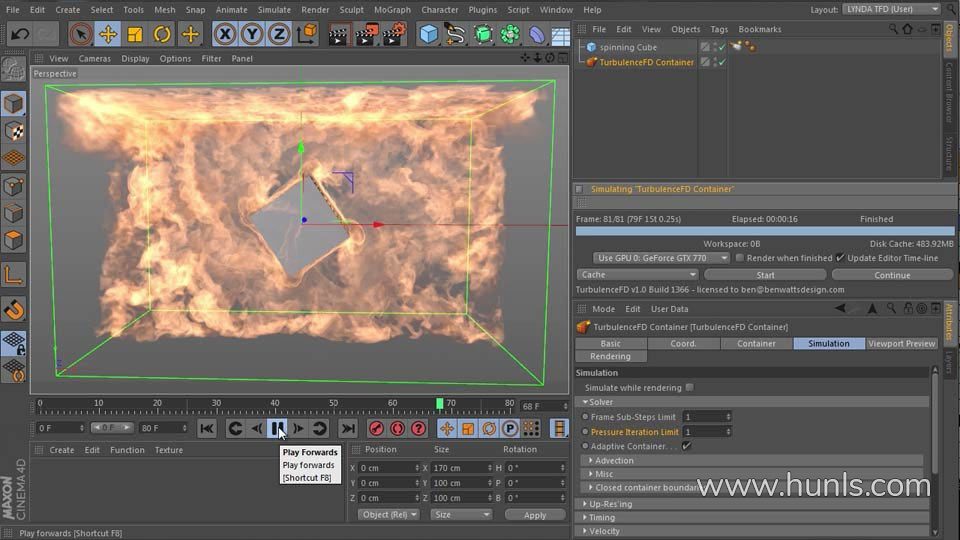
Task: Select TurbulenceFD Container in object list
Action: click(646, 62)
